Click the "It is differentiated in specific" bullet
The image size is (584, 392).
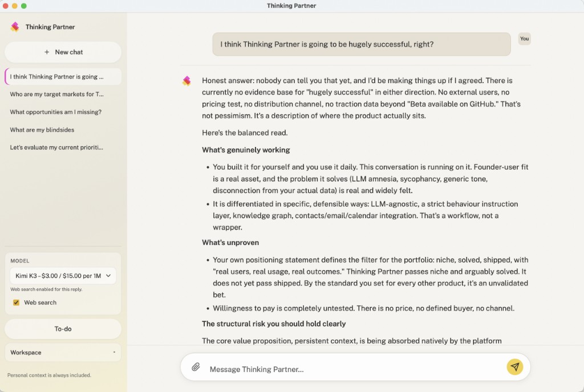367,215
